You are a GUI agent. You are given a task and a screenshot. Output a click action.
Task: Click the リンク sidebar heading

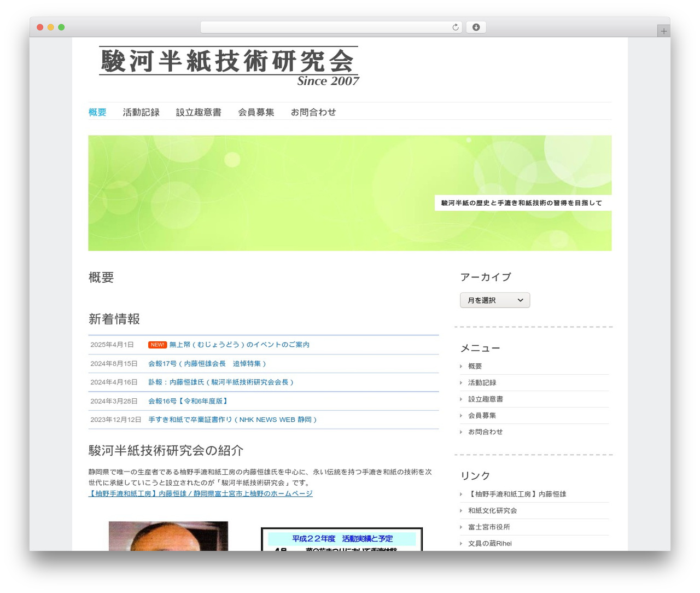pos(475,476)
